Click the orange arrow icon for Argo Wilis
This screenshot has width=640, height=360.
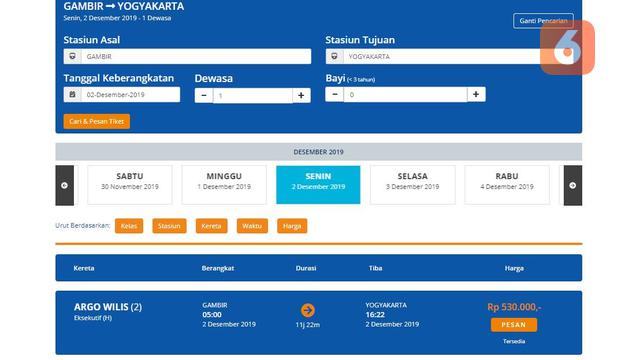coord(308,310)
